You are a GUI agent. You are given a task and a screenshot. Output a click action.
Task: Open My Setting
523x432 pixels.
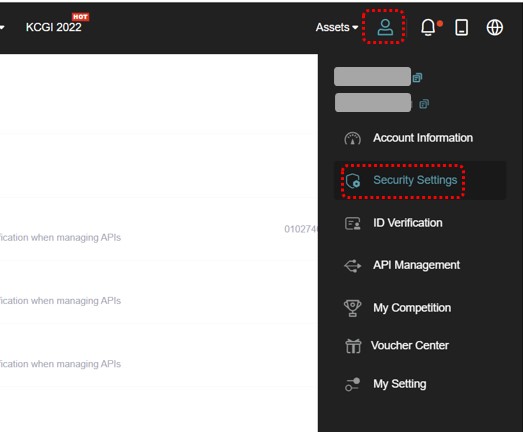click(400, 384)
